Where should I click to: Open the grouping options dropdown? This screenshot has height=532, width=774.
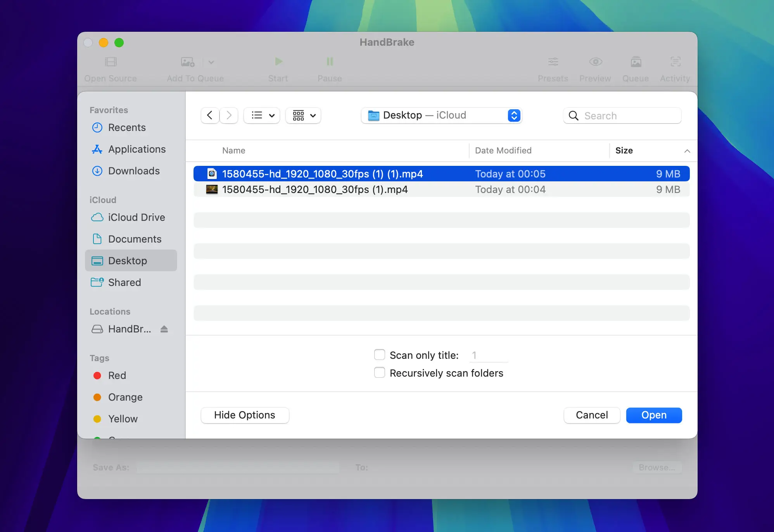click(x=303, y=115)
